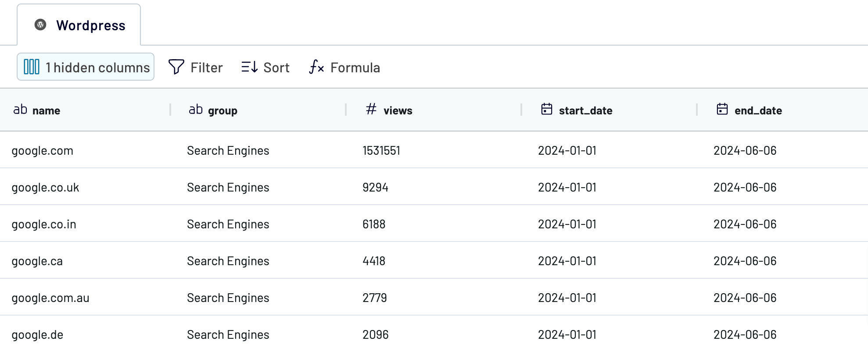
Task: Click end date 2024-06-06 in google.com.au row
Action: (x=745, y=298)
